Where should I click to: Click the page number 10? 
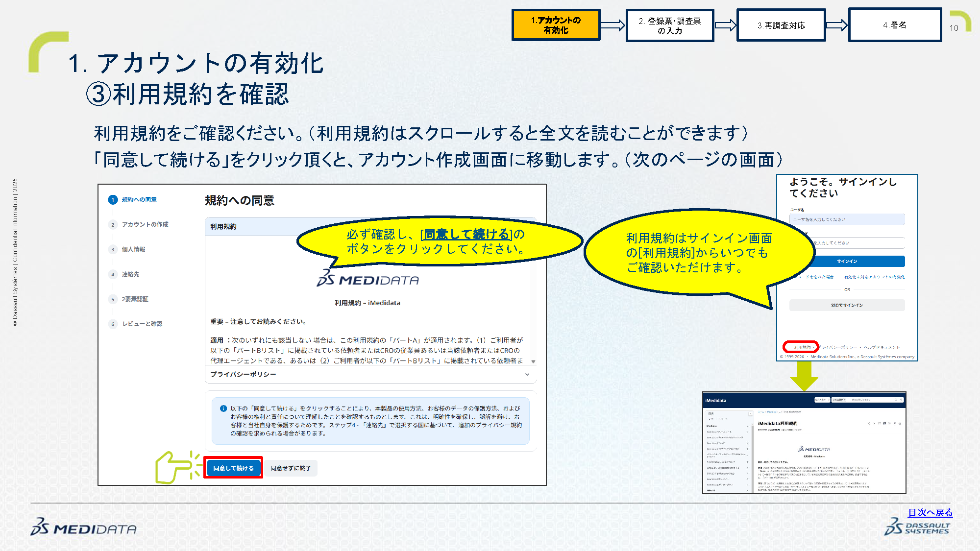[x=954, y=28]
